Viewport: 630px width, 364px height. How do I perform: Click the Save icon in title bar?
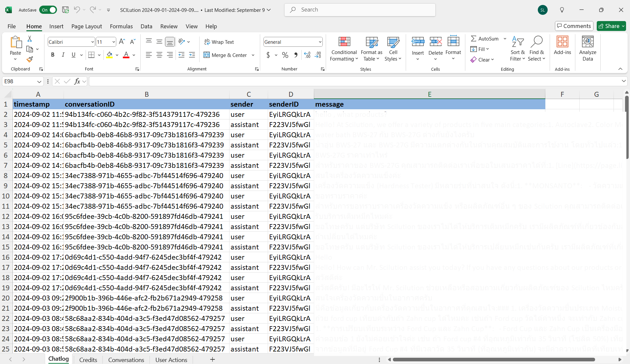66,10
